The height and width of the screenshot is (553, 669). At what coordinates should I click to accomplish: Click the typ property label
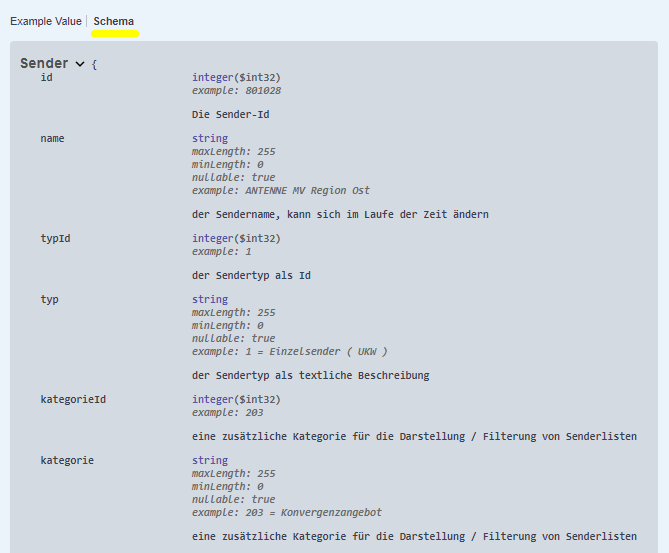(x=49, y=299)
